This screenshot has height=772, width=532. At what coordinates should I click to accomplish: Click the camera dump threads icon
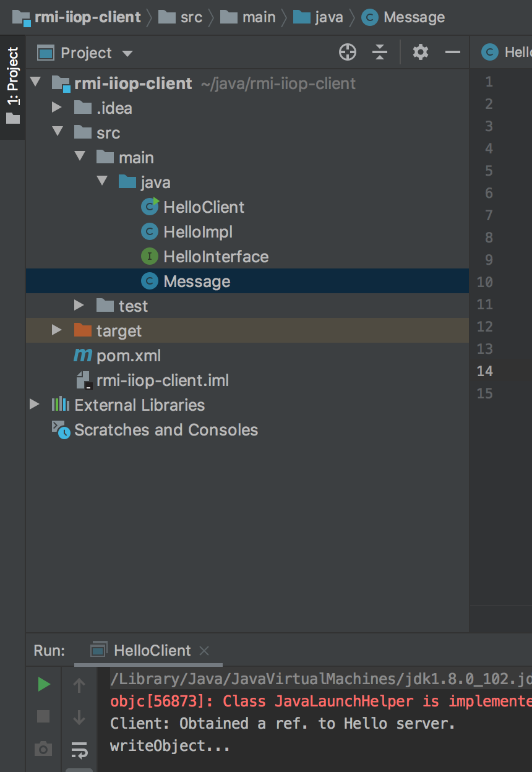pyautogui.click(x=43, y=750)
